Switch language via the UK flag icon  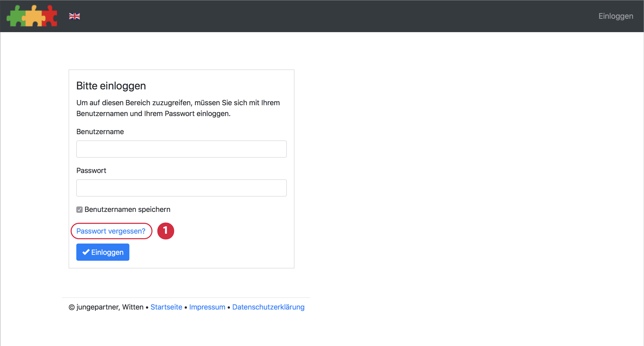pyautogui.click(x=74, y=16)
